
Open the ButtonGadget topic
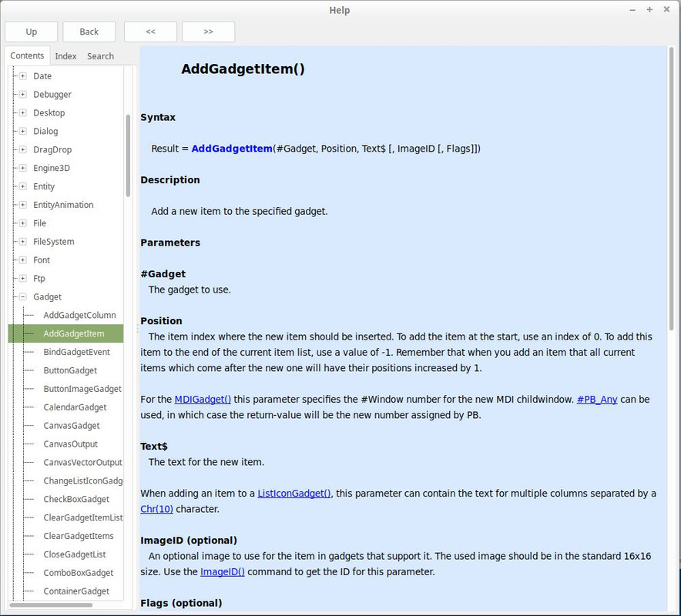point(70,370)
